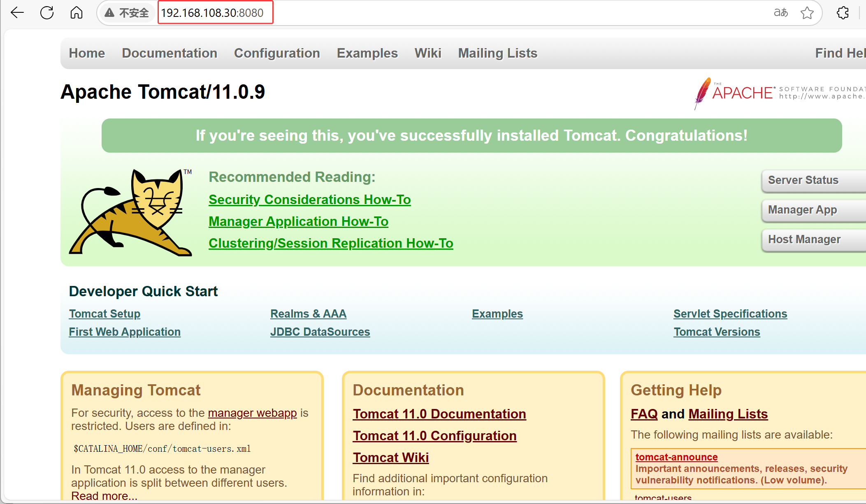Viewport: 866px width, 504px height.
Task: Open the Examples navigation item in top bar
Action: pos(367,53)
